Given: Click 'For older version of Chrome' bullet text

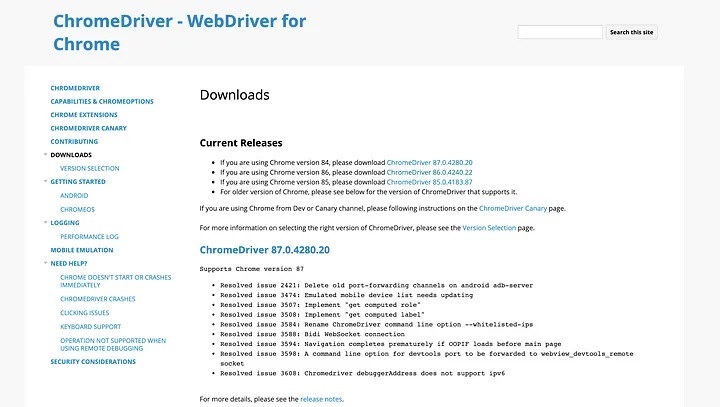Looking at the screenshot, I should click(369, 192).
